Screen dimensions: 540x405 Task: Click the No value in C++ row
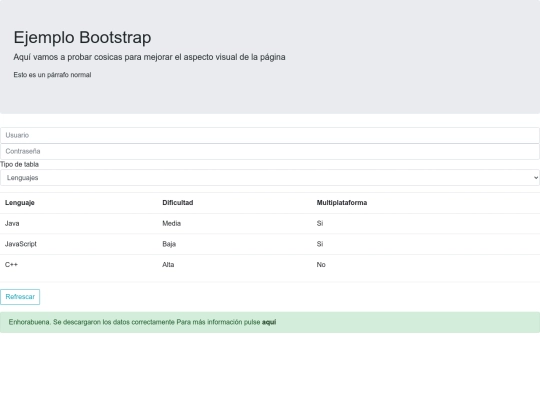tap(321, 265)
